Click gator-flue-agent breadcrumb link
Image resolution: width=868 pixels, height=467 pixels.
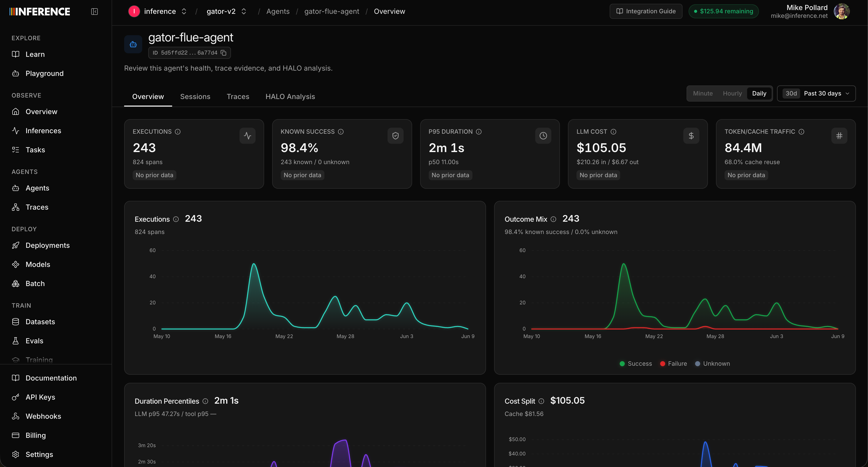click(x=331, y=12)
